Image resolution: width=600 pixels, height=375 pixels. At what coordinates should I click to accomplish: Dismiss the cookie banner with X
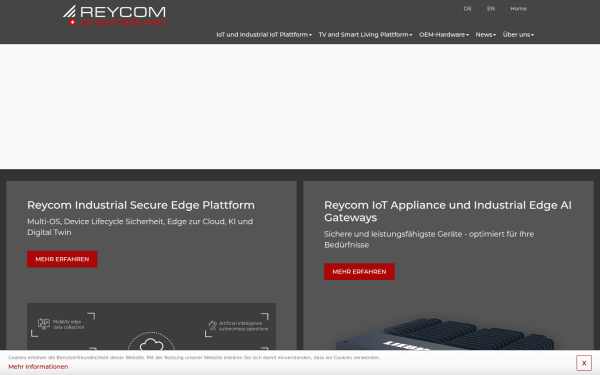584,363
